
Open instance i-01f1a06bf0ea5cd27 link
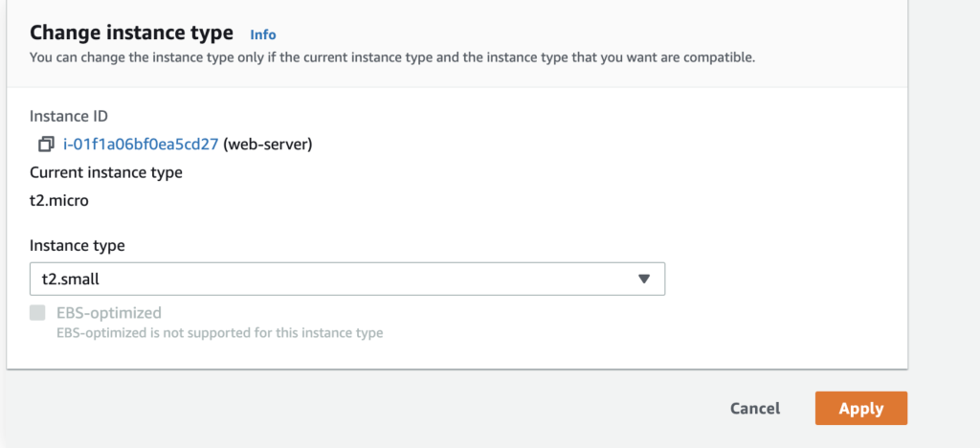pyautogui.click(x=141, y=145)
